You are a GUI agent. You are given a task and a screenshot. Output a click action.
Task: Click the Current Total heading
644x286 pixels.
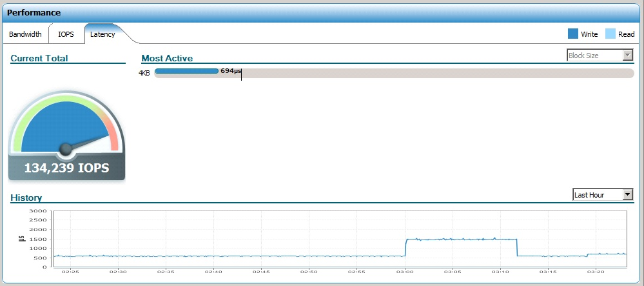pos(39,58)
